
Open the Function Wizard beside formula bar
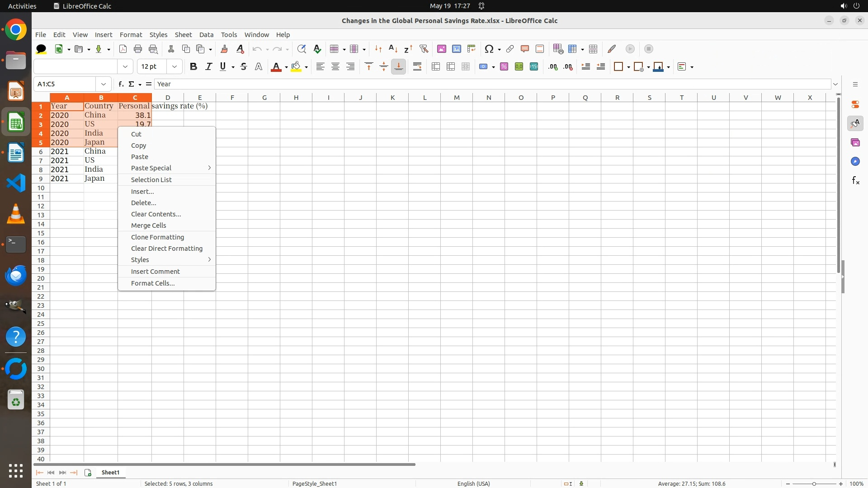pyautogui.click(x=121, y=84)
